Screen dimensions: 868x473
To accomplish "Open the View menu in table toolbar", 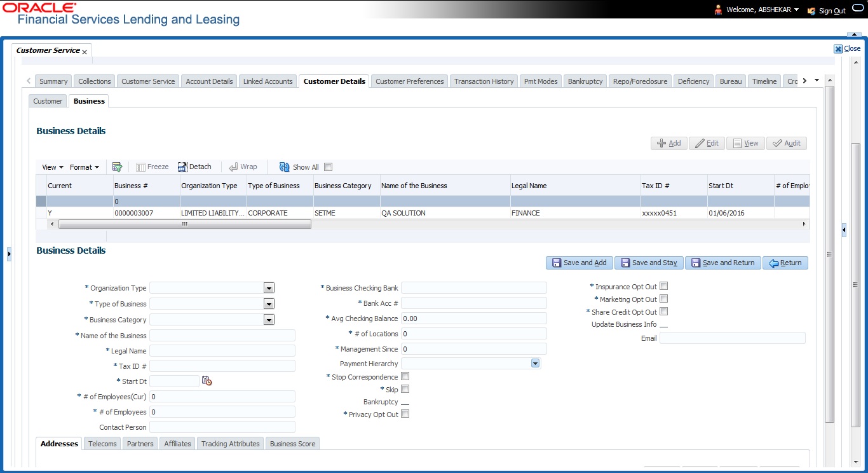I will click(x=53, y=167).
